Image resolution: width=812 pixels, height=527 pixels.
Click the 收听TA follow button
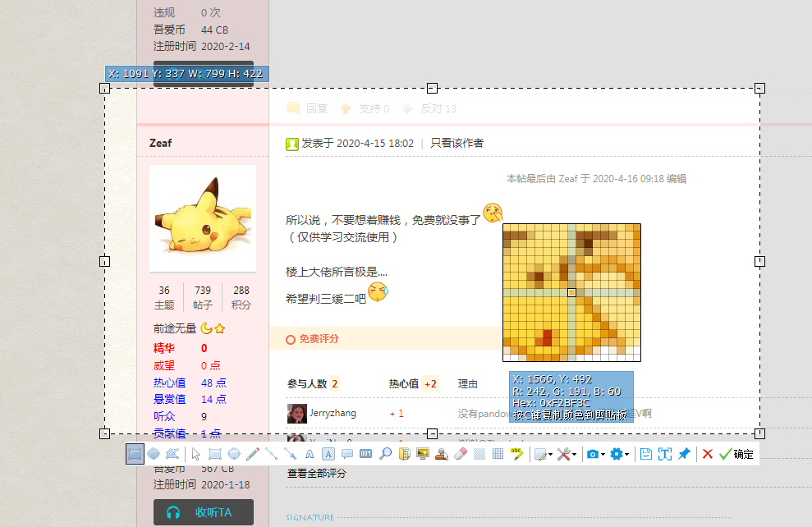(x=204, y=512)
